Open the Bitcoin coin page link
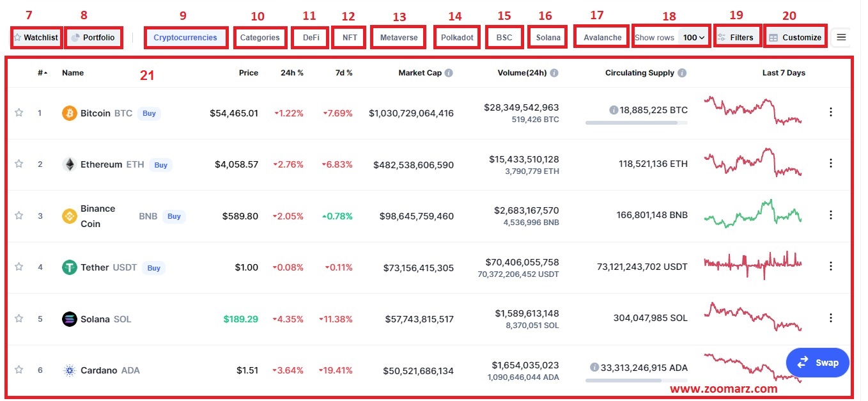The width and height of the screenshot is (868, 401). click(95, 113)
